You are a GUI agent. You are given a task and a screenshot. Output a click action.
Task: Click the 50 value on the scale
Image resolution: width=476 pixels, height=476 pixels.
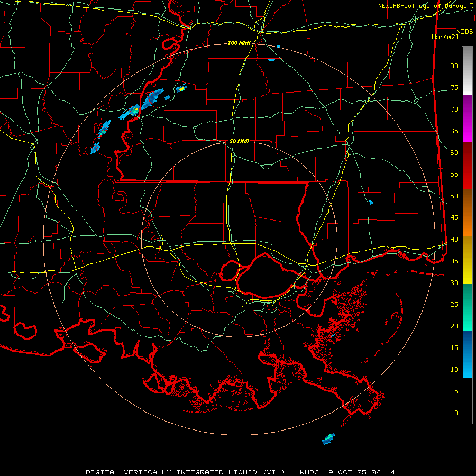coord(454,196)
